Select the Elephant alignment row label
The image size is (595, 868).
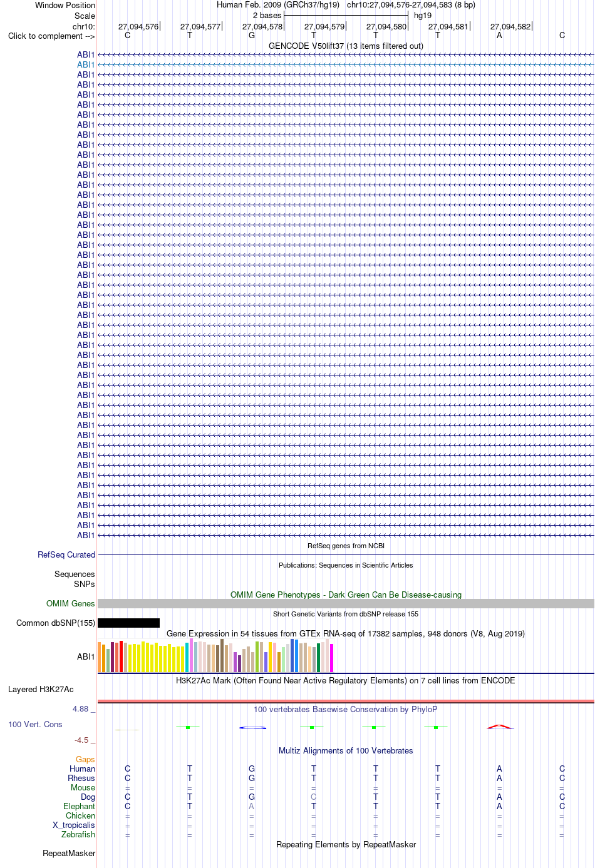pos(79,806)
